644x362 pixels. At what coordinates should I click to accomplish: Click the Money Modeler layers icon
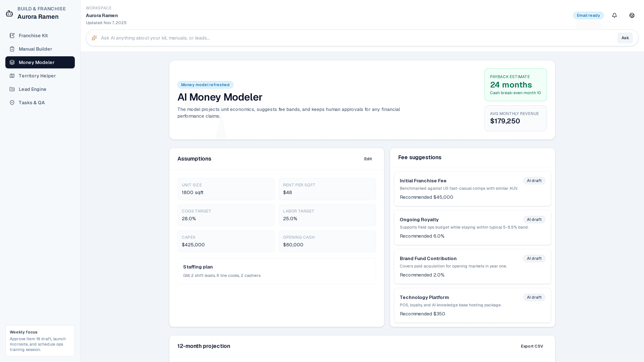[x=12, y=62]
